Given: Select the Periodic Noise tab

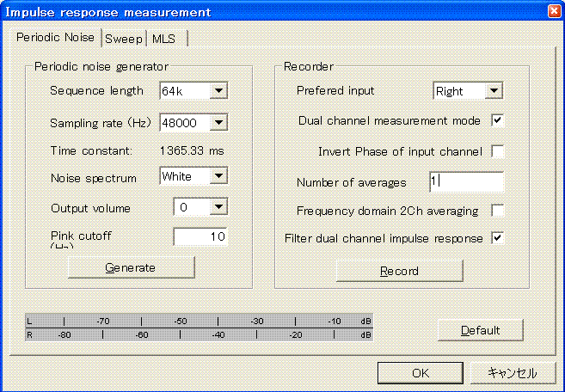Looking at the screenshot, I should 55,38.
